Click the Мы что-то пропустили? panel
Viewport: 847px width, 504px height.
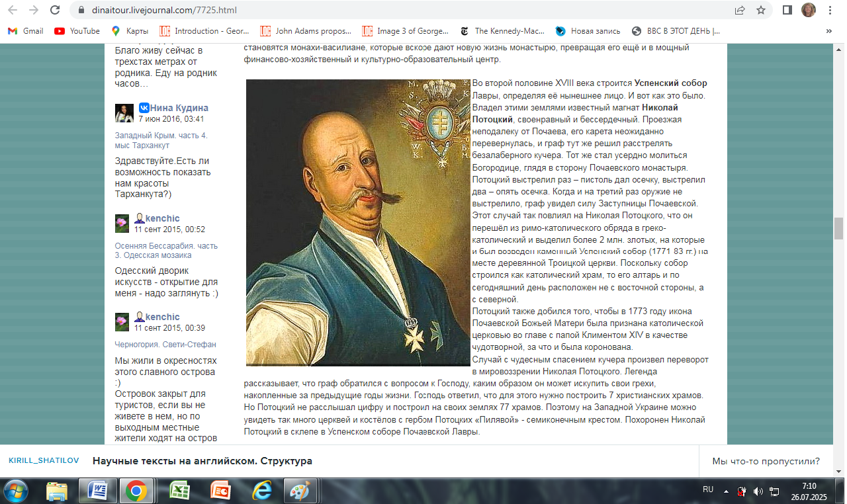(x=766, y=461)
